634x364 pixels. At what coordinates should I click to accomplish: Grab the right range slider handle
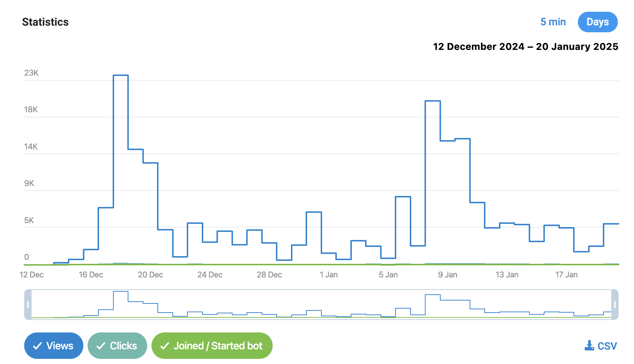point(615,305)
